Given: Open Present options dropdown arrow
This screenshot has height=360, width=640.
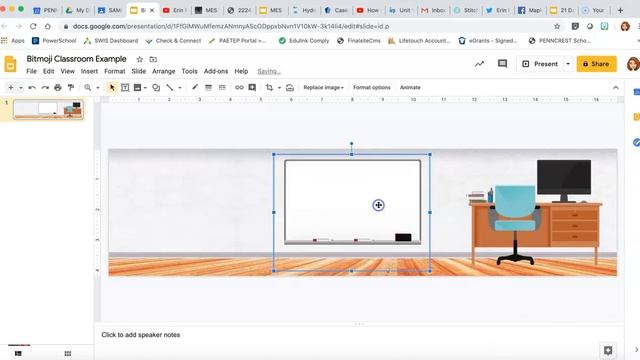Looking at the screenshot, I should coord(568,64).
